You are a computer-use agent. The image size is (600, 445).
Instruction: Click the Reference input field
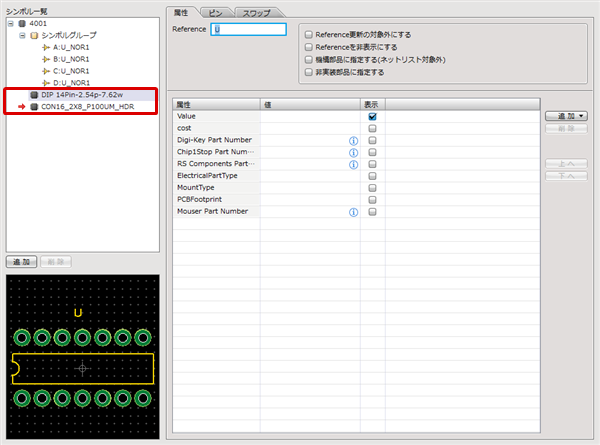(248, 29)
